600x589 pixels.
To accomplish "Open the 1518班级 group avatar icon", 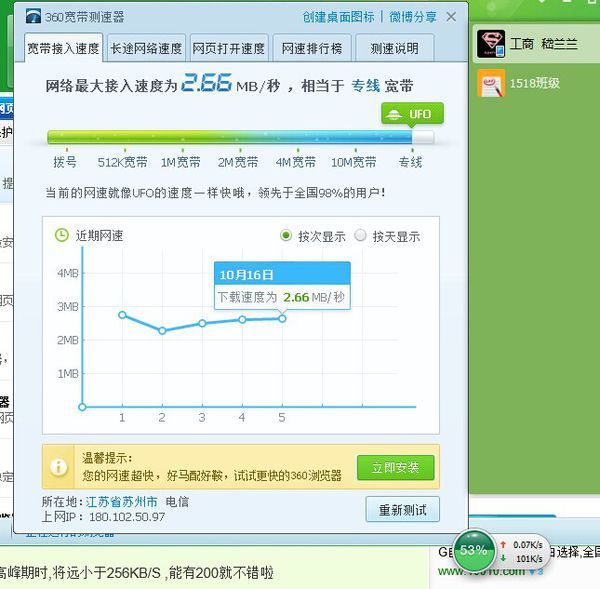I will pyautogui.click(x=491, y=83).
